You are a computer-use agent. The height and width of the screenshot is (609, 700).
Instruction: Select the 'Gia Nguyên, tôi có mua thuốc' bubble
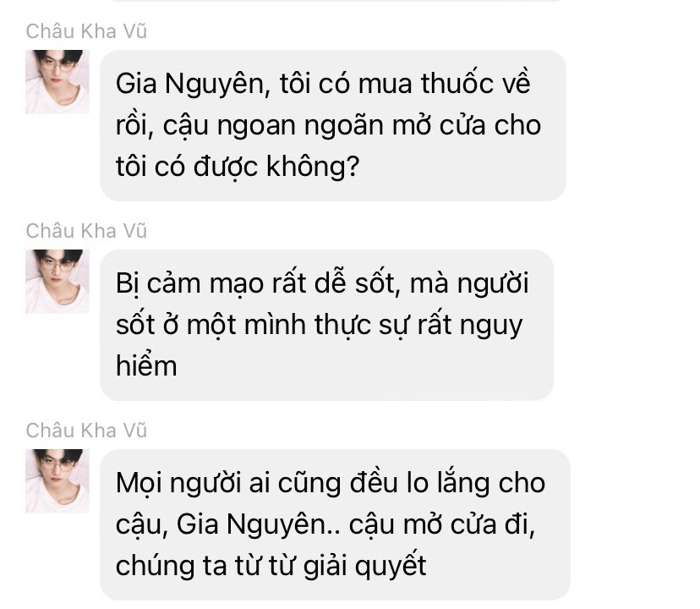coord(333,125)
